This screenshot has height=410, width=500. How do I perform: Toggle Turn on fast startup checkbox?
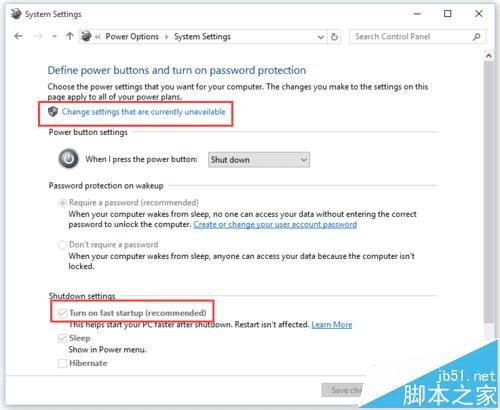62,313
